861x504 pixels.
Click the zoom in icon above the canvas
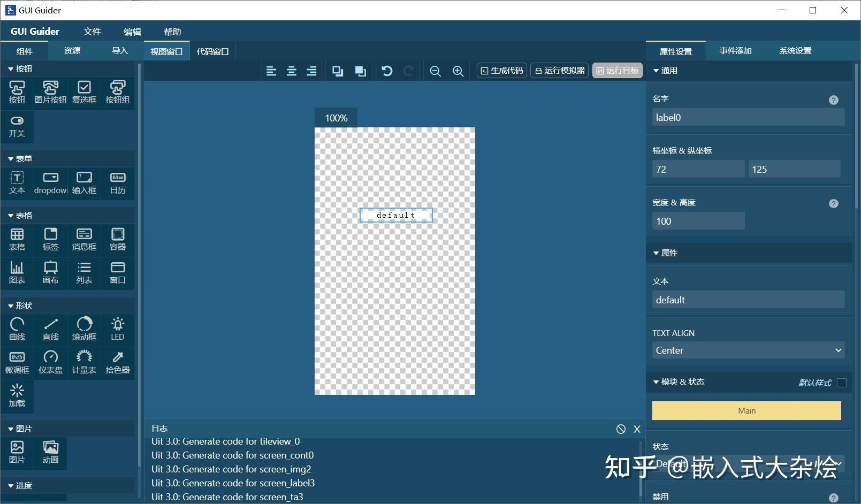point(458,70)
